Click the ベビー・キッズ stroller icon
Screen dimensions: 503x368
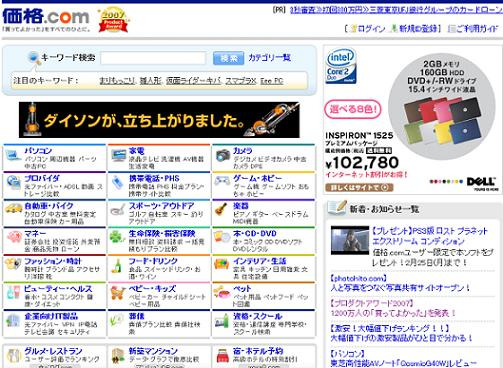pos(118,293)
